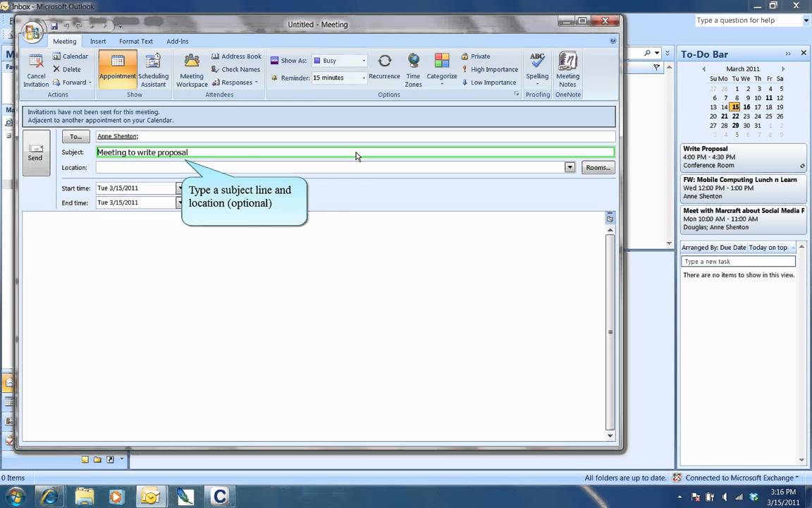Open the Address Book
This screenshot has width=812, height=508.
(x=236, y=56)
